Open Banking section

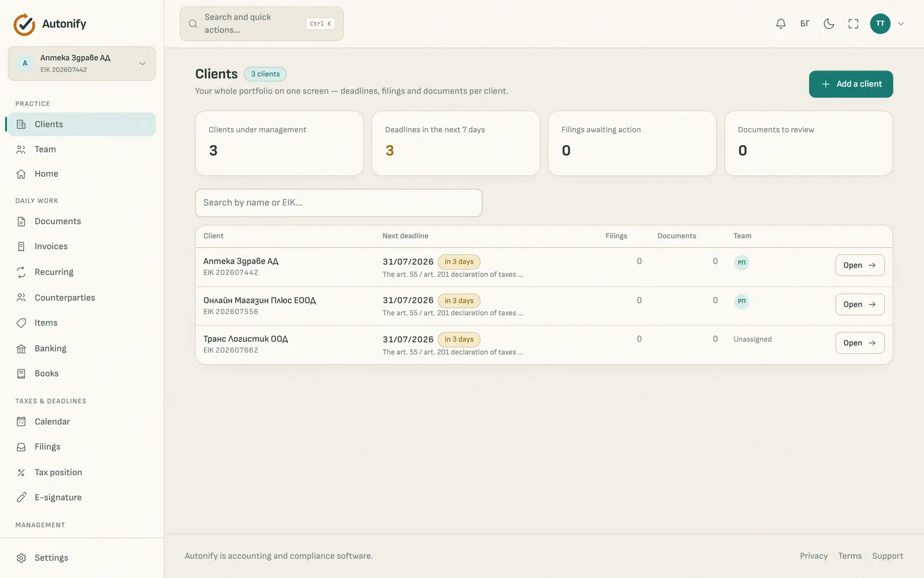click(81, 349)
